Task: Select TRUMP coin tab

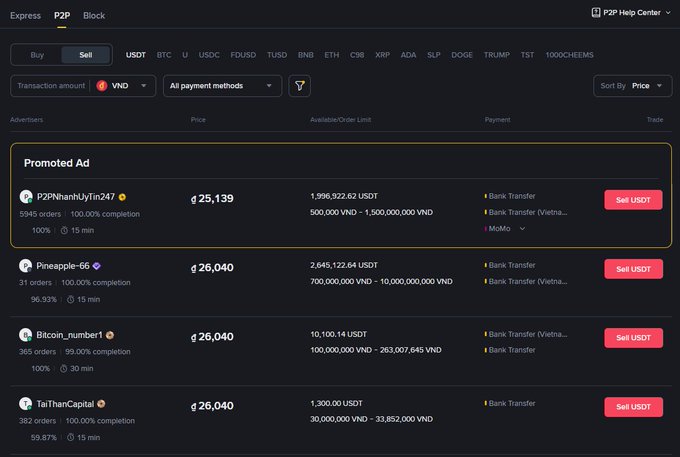Action: [x=497, y=55]
